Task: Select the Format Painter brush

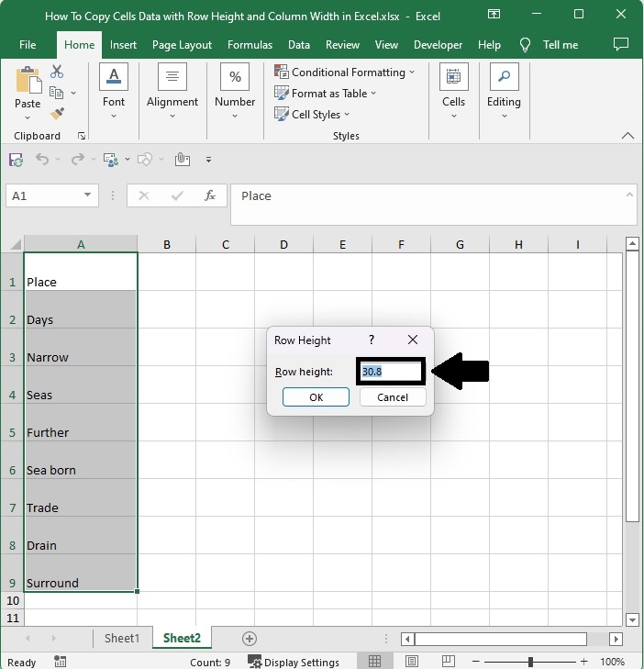Action: (x=57, y=114)
